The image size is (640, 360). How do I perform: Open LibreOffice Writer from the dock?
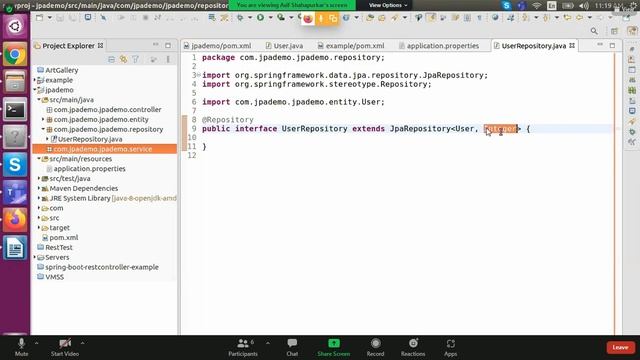click(15, 247)
